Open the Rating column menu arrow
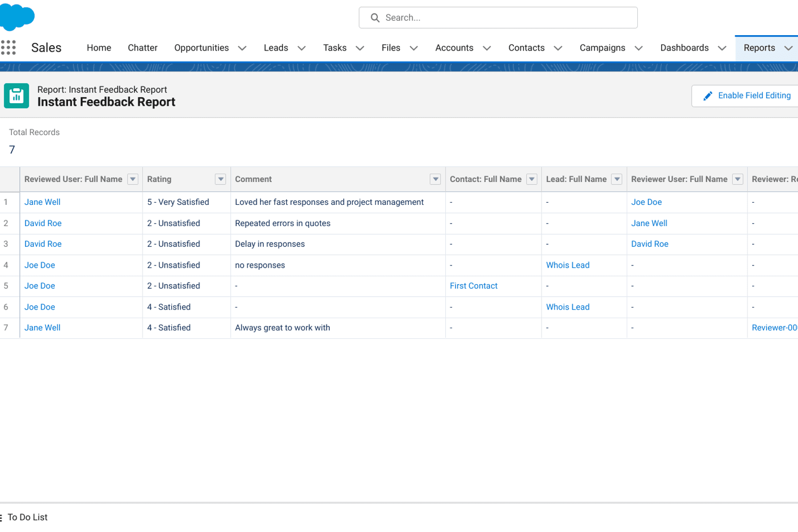The width and height of the screenshot is (798, 532). [x=221, y=179]
